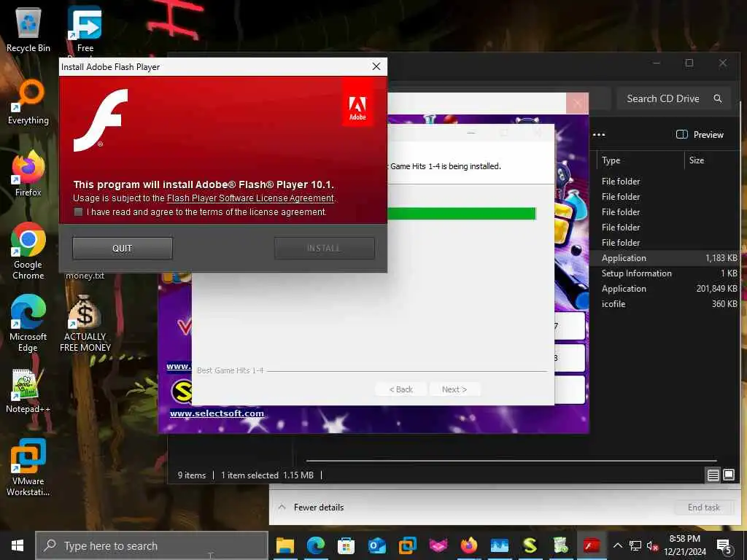Switch Explorer to large icons view
Image resolution: width=747 pixels, height=560 pixels.
pos(729,474)
